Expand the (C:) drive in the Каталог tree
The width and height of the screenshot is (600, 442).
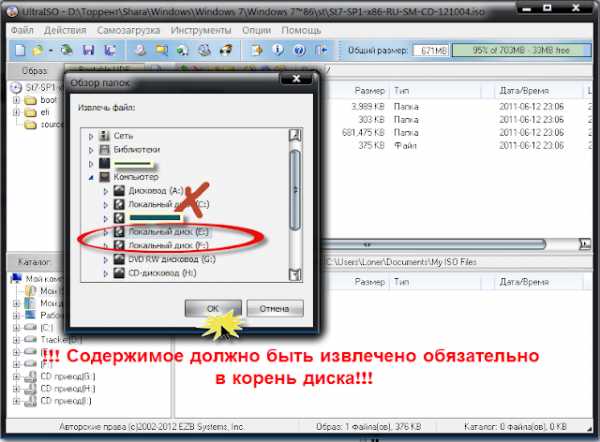pyautogui.click(x=16, y=328)
